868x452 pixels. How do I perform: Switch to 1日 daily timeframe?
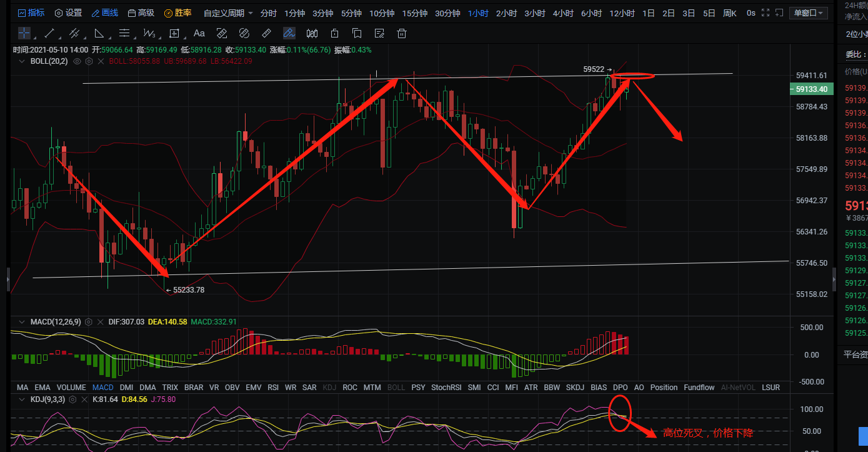coord(649,13)
